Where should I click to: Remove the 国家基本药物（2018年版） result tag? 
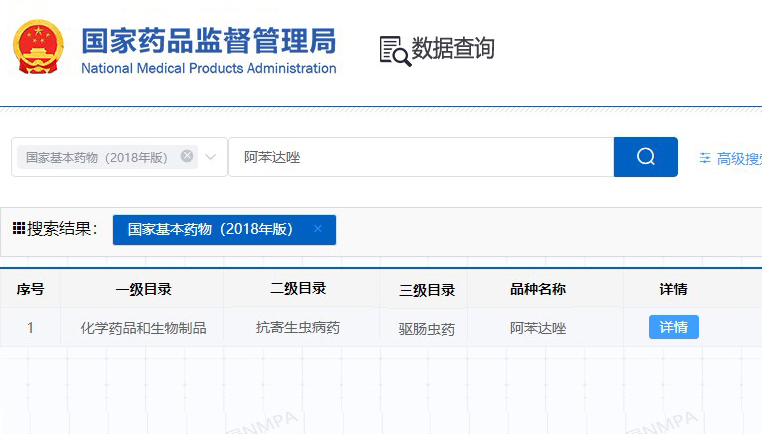[x=318, y=229]
